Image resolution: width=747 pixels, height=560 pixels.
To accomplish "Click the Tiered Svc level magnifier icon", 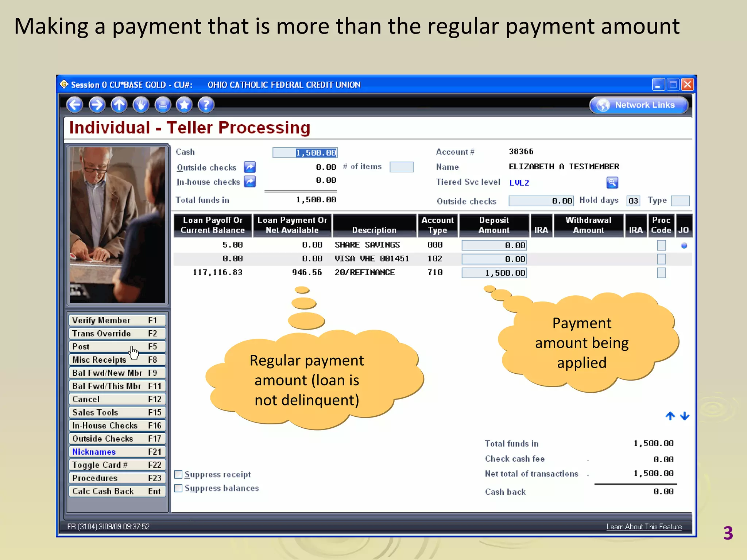I will pos(612,182).
